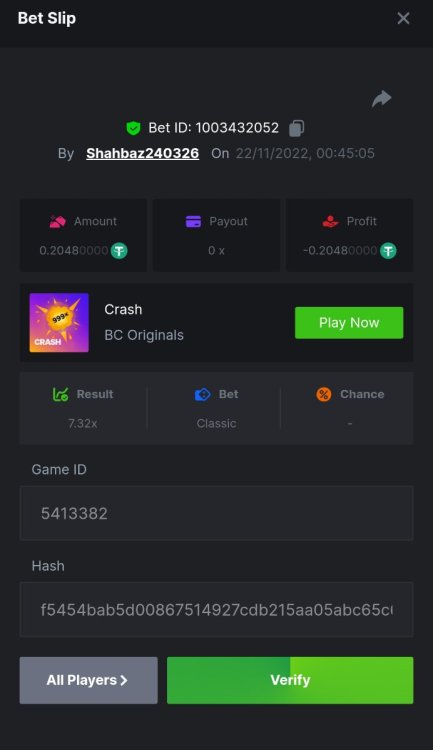Copy the Bet ID with copy icon

click(x=296, y=128)
